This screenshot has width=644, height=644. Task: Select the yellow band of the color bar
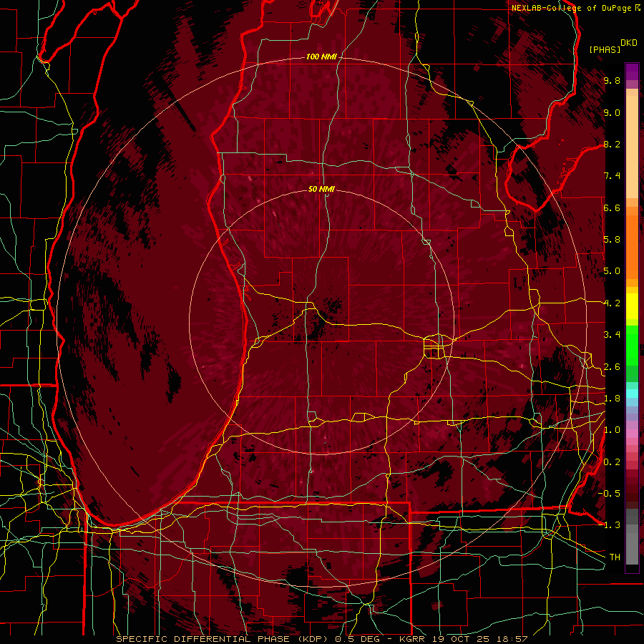(632, 306)
